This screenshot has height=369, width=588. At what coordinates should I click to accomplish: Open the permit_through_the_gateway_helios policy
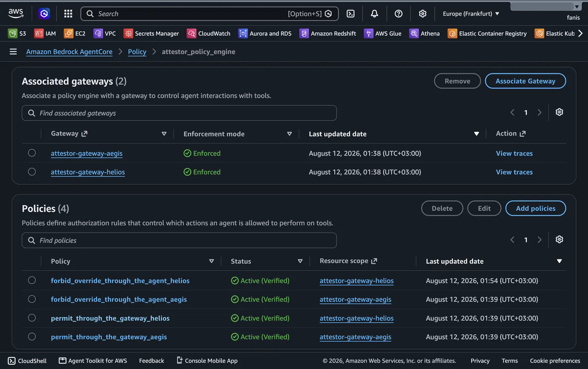[110, 318]
